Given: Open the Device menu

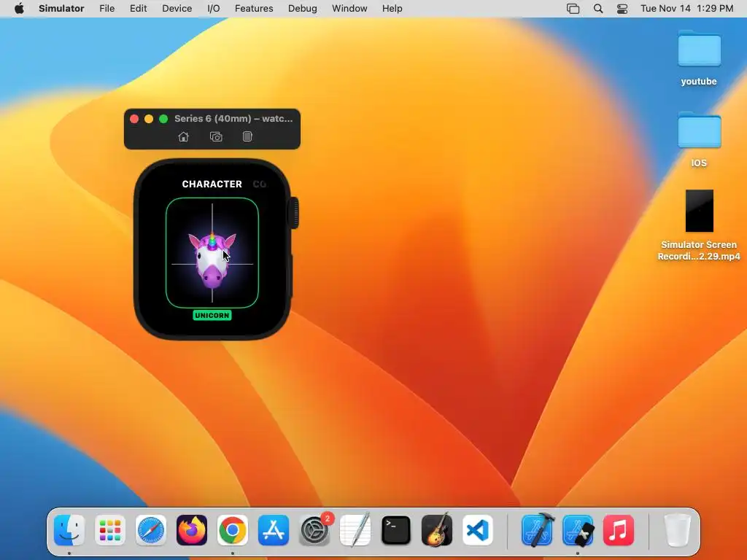Looking at the screenshot, I should pyautogui.click(x=177, y=9).
